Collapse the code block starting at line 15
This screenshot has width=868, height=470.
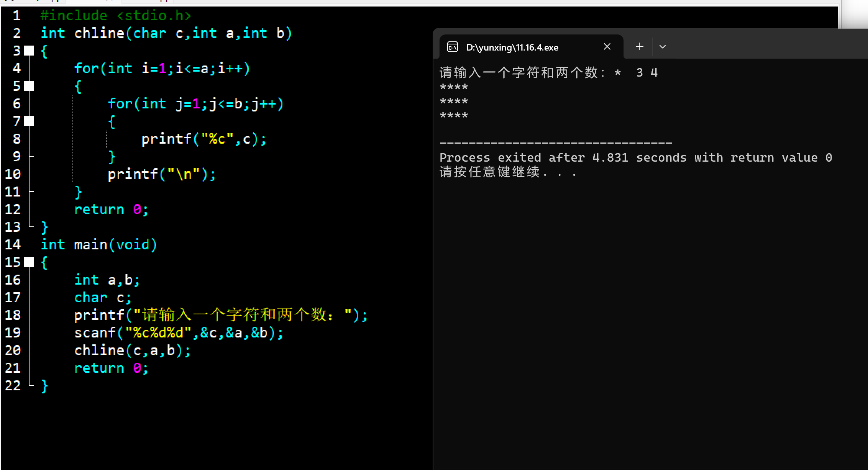click(29, 262)
